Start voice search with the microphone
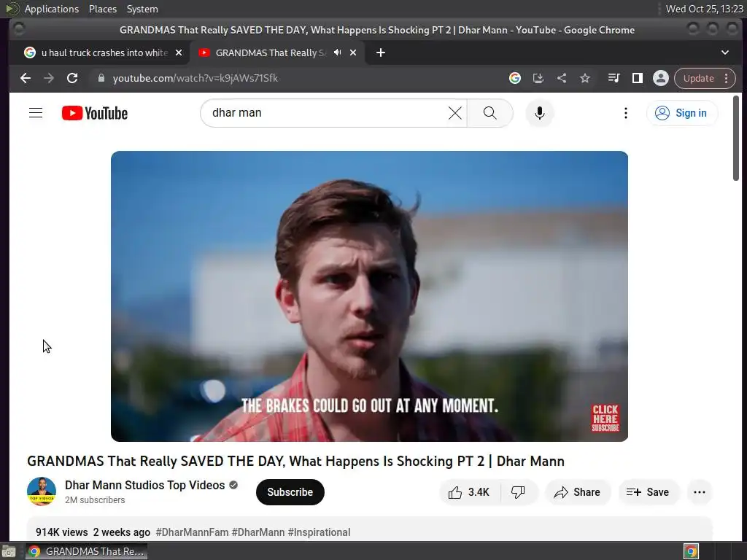747x560 pixels. (x=539, y=113)
